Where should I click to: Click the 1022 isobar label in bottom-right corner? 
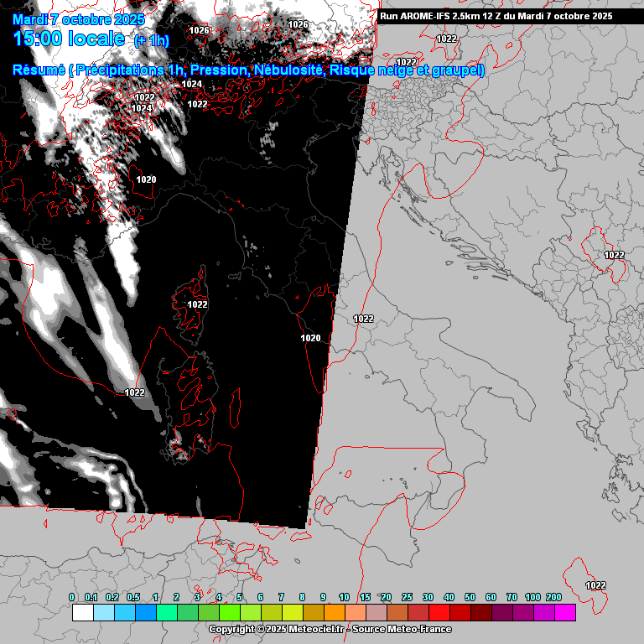[595, 585]
